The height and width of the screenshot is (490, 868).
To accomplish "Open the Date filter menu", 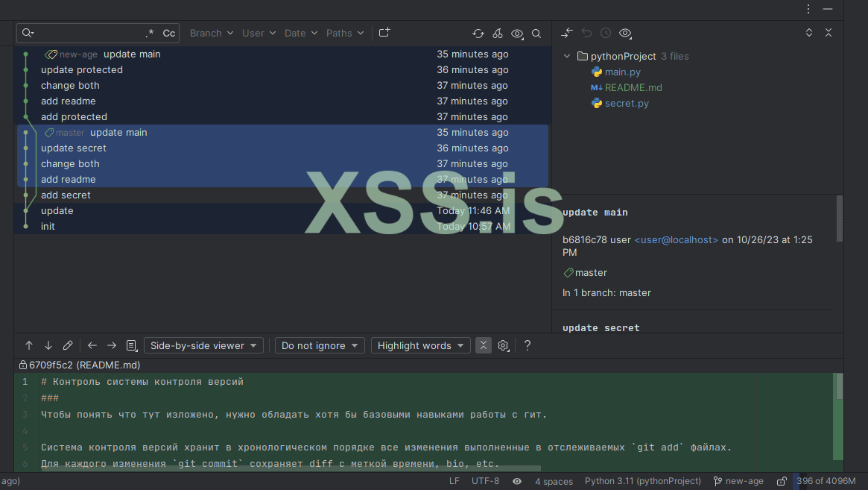I will (300, 33).
